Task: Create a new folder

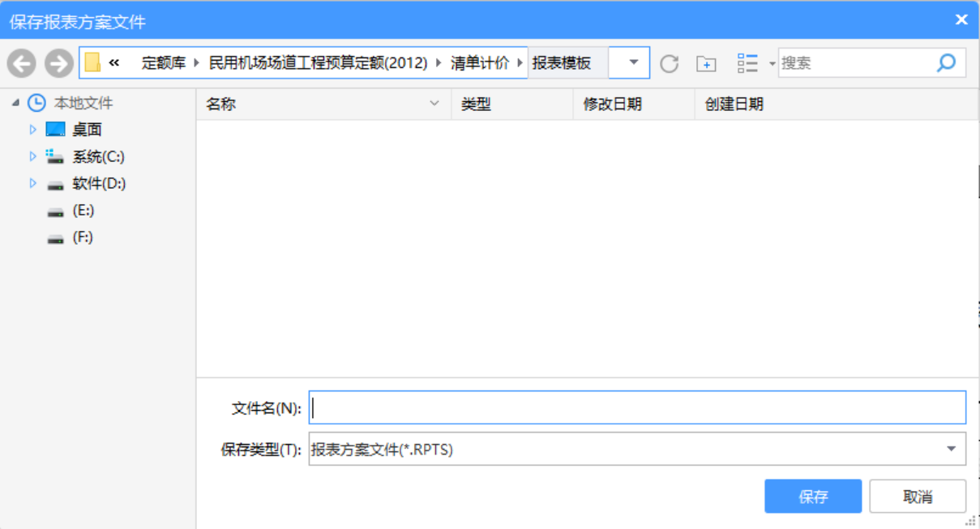Action: point(706,63)
